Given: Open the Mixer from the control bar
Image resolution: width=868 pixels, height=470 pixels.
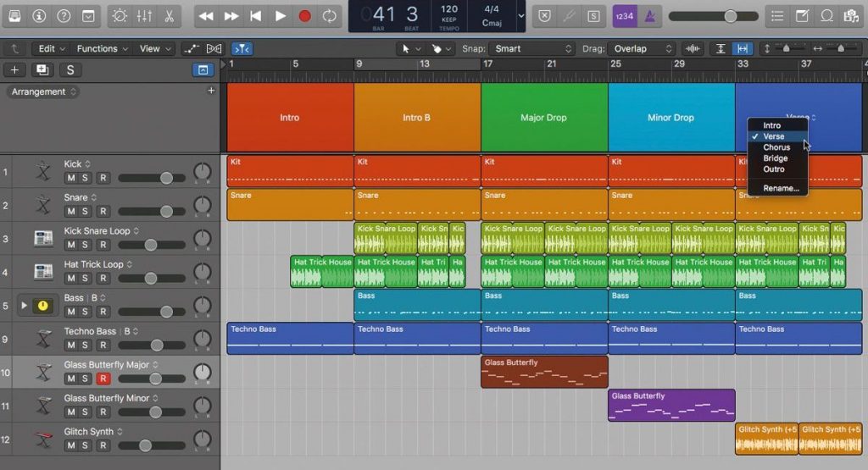Looking at the screenshot, I should tap(144, 16).
